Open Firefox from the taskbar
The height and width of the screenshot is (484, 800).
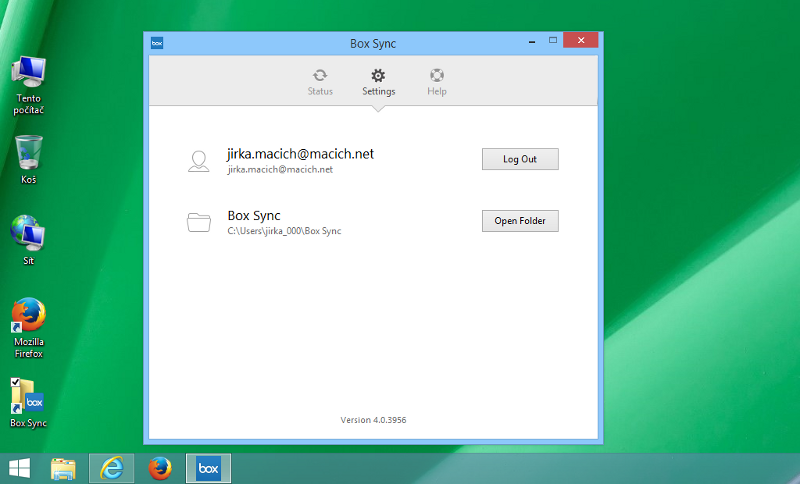tap(160, 468)
